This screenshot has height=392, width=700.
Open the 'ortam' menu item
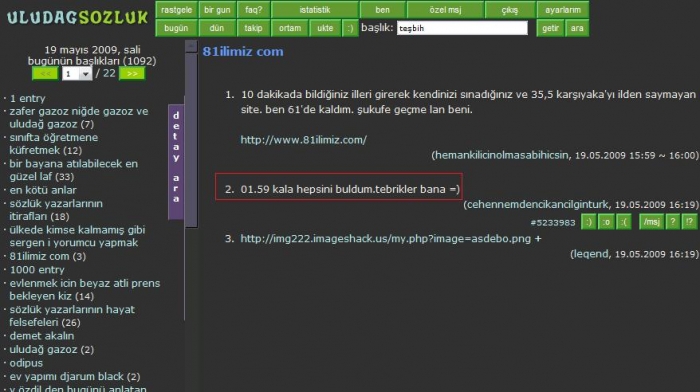(290, 28)
